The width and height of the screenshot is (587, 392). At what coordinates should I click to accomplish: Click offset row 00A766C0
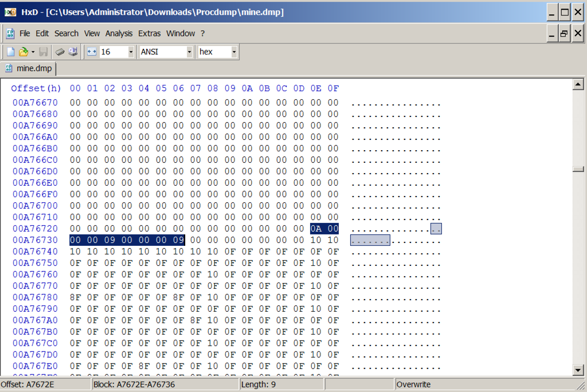pyautogui.click(x=35, y=160)
